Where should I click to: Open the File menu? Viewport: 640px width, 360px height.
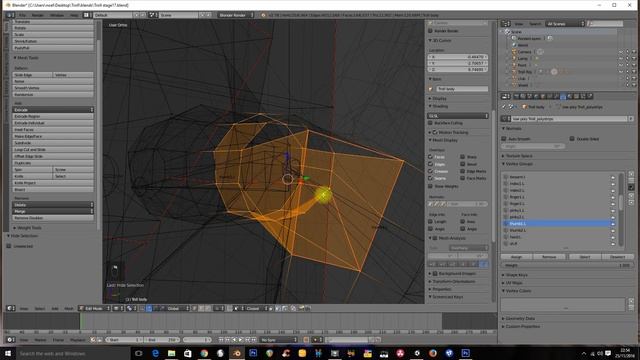[x=22, y=15]
